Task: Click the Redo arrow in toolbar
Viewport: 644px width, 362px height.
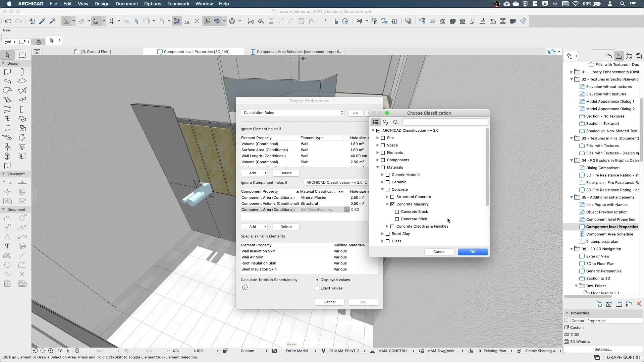Action: pyautogui.click(x=18, y=21)
